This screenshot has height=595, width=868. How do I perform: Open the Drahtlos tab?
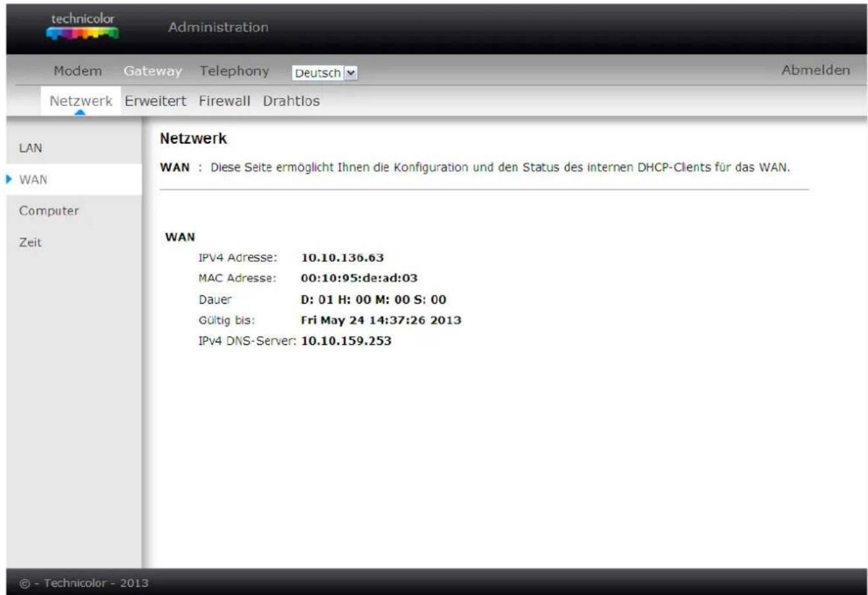[291, 101]
